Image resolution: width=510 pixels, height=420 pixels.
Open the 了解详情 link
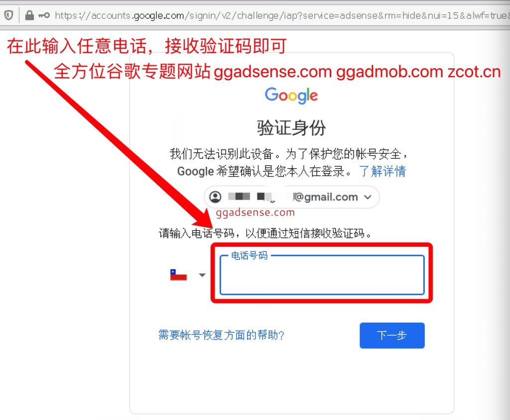pyautogui.click(x=382, y=171)
